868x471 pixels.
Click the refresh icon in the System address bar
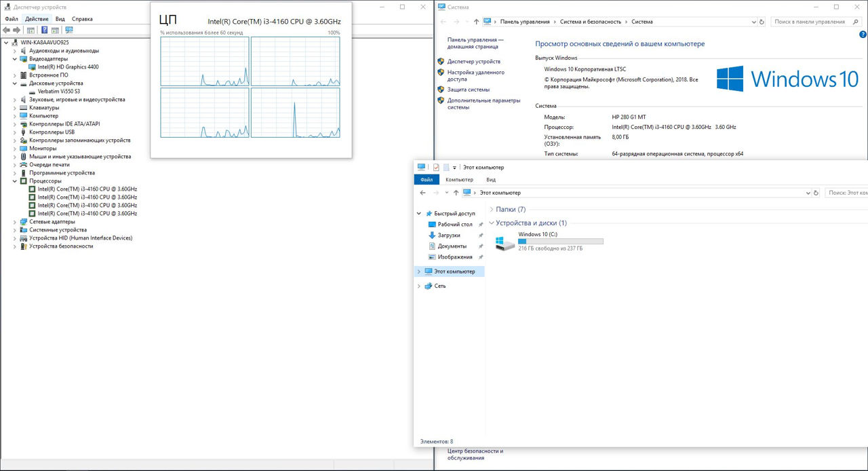[x=762, y=22]
